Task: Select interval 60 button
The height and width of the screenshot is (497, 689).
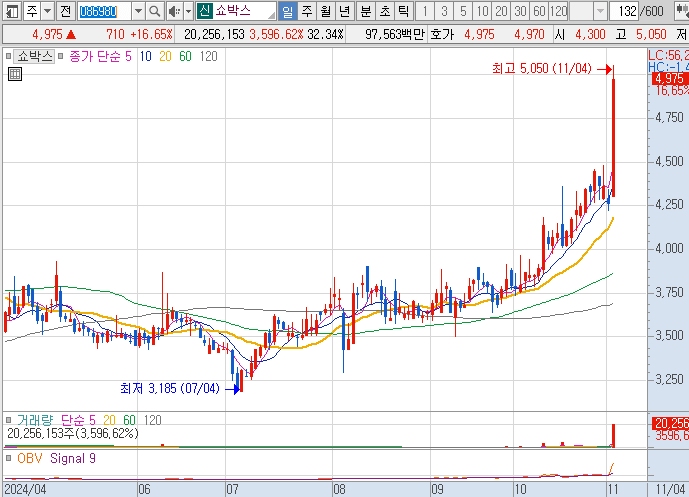Action: coord(540,11)
